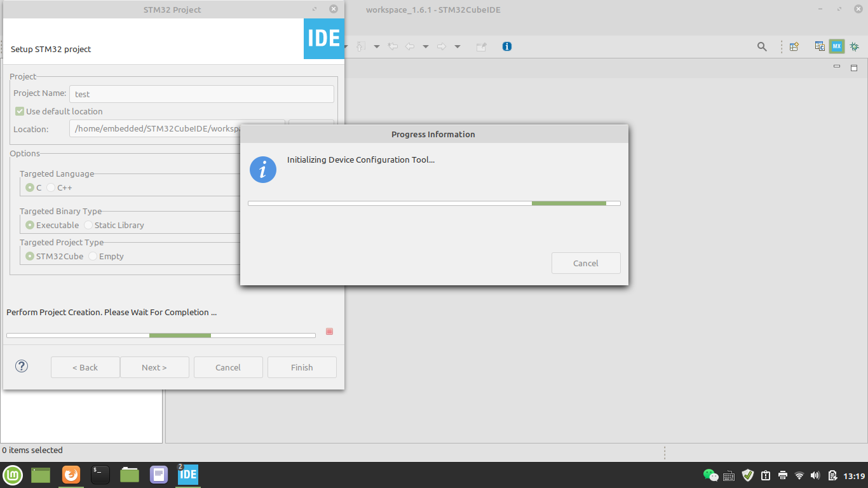The height and width of the screenshot is (488, 868).
Task: Click the security shield tray icon
Action: point(748,475)
